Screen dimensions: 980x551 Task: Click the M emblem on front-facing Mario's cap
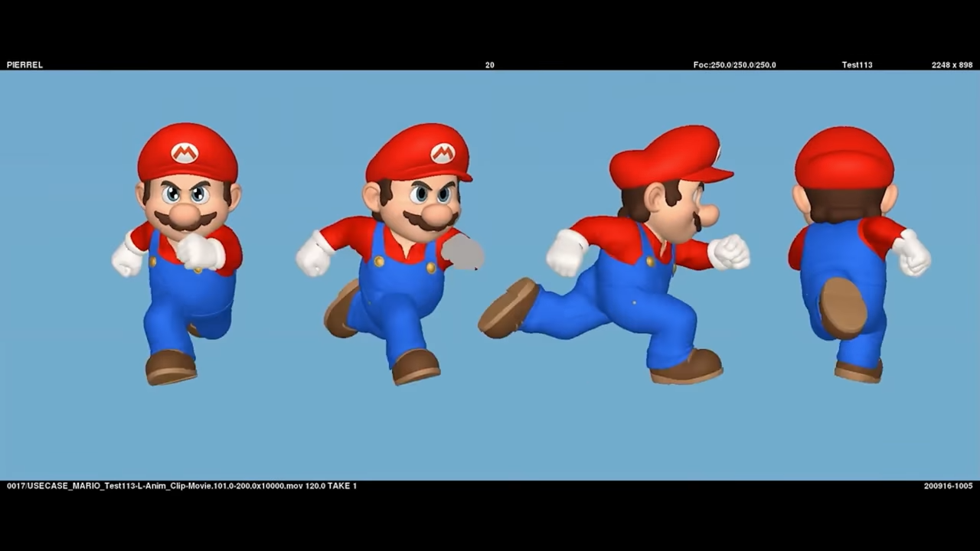[185, 153]
